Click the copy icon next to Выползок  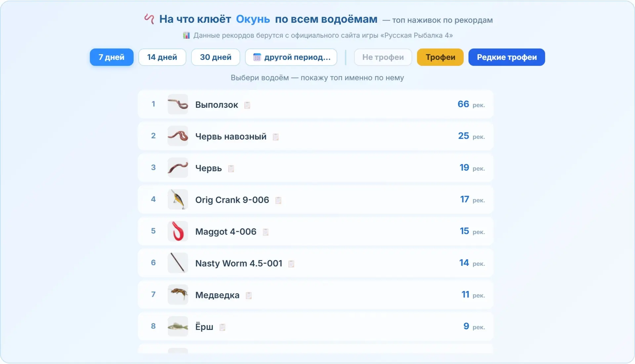(247, 105)
